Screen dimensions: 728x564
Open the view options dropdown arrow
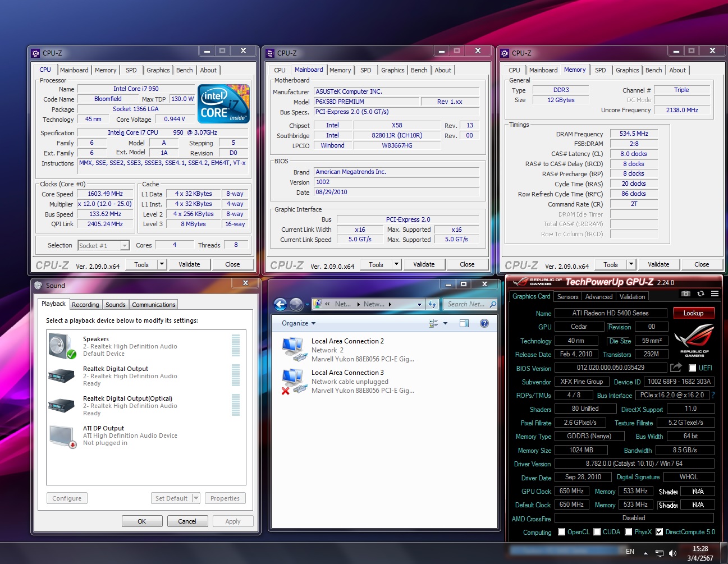[446, 323]
